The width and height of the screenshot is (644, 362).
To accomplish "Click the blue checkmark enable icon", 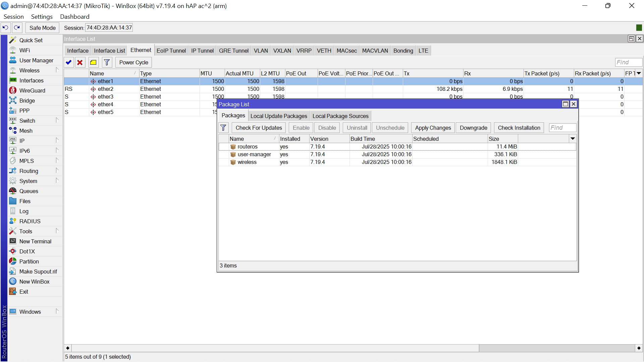I will click(69, 62).
